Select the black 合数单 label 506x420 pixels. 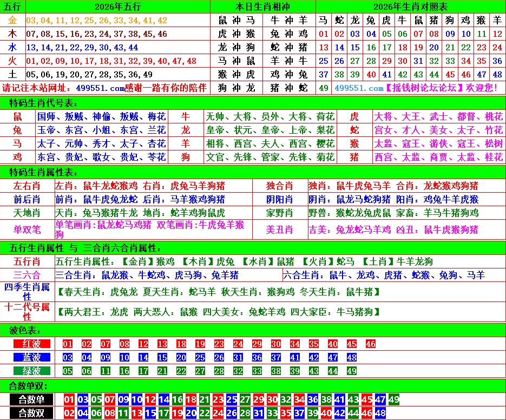tap(31, 400)
